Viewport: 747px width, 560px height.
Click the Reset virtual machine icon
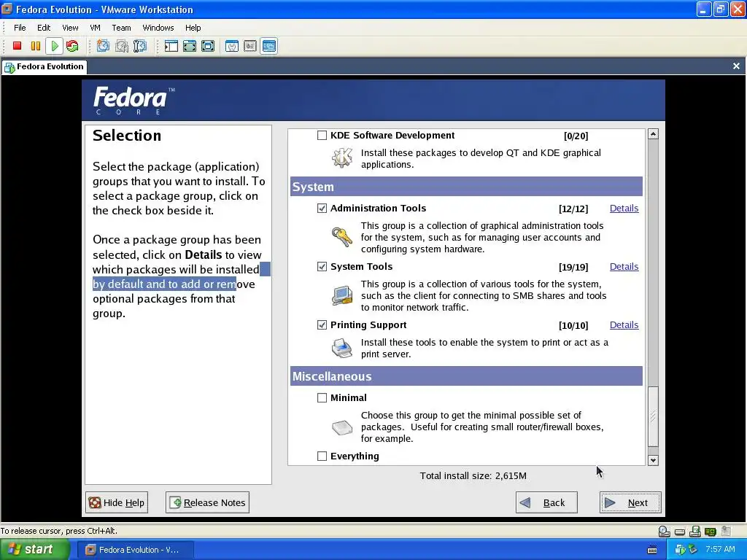[72, 46]
